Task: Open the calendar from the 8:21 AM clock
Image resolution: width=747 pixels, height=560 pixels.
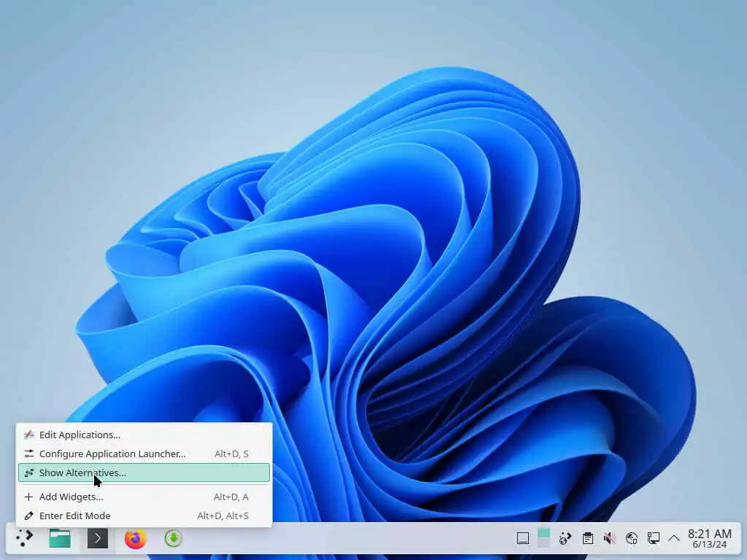Action: click(709, 539)
